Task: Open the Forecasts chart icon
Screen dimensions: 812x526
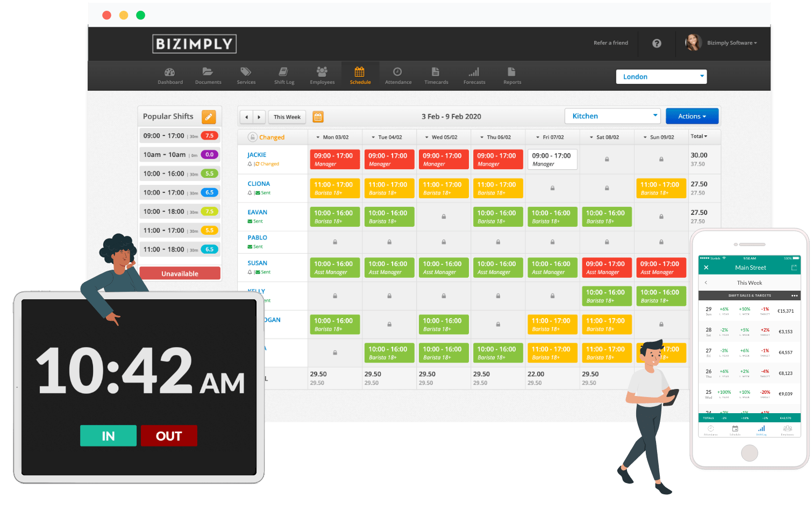Action: coord(474,71)
